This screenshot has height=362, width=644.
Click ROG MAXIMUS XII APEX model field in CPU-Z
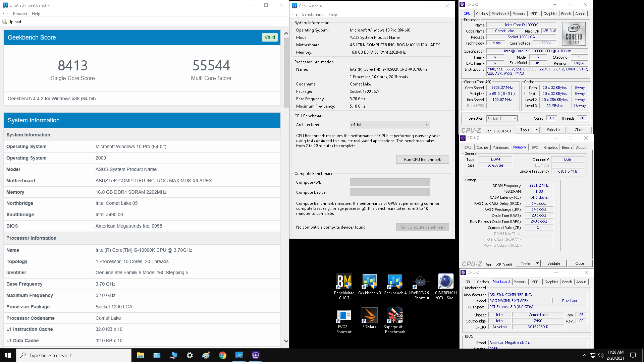(x=520, y=301)
